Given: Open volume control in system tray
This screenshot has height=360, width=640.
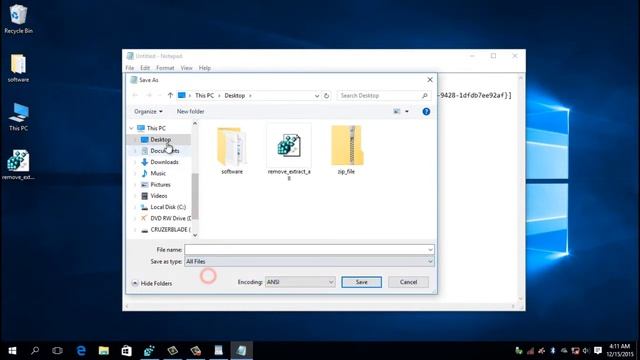Looking at the screenshot, I should pyautogui.click(x=586, y=351).
